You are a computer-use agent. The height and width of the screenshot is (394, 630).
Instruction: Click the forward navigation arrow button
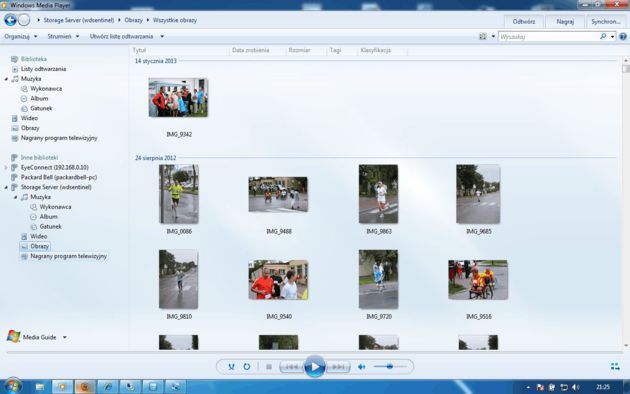coord(24,20)
